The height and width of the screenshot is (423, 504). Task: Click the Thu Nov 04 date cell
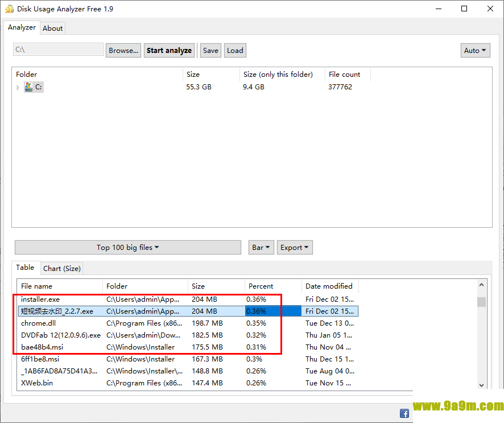click(x=328, y=347)
